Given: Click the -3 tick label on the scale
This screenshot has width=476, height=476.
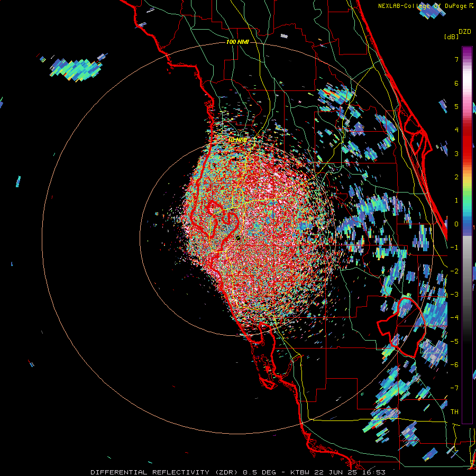Looking at the screenshot, I should click(454, 294).
